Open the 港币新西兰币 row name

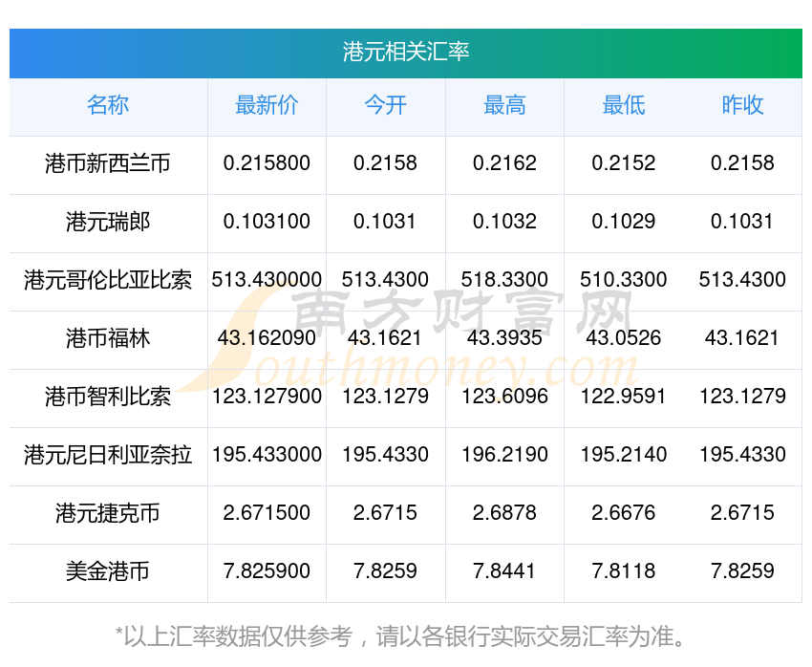tap(108, 163)
